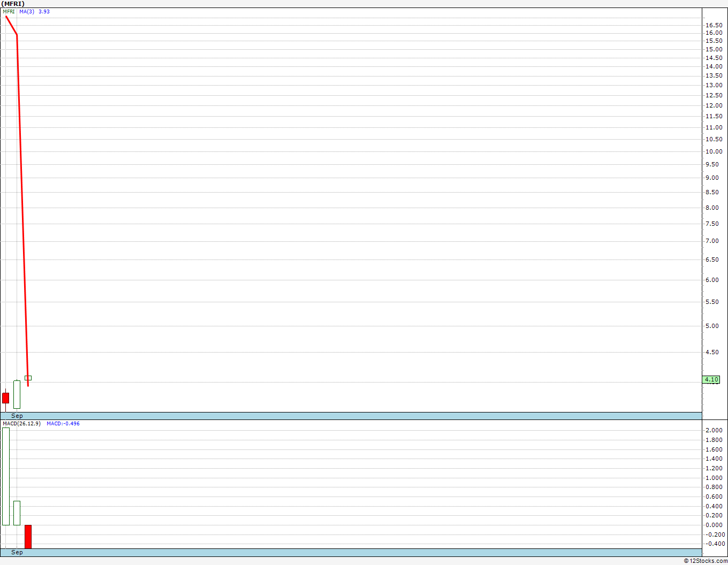Image resolution: width=728 pixels, height=565 pixels.
Task: Click the MA(3) indicator label
Action: click(x=27, y=11)
